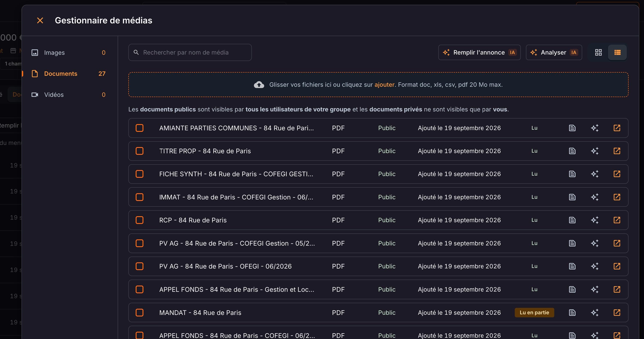
Task: Switch to grid view layout
Action: coord(598,53)
